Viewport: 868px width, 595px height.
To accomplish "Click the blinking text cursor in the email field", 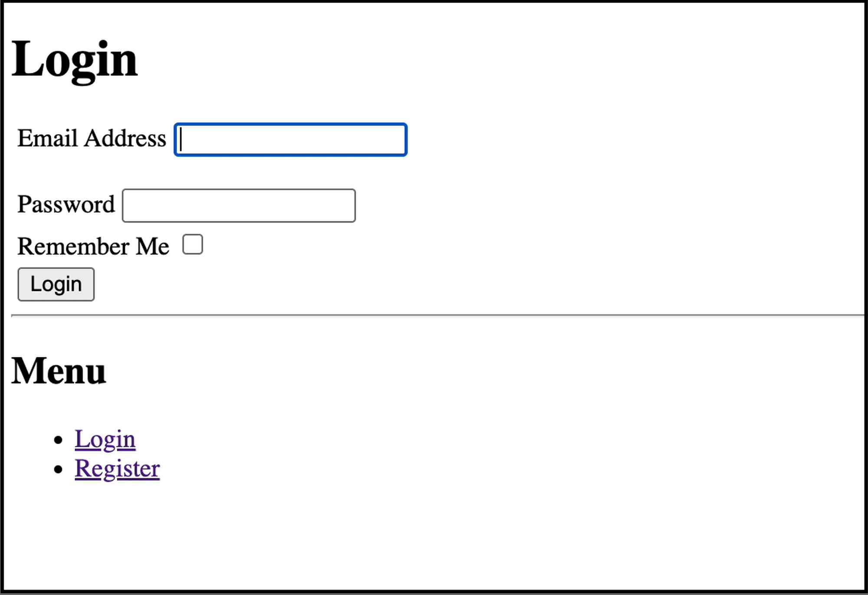I will 181,140.
